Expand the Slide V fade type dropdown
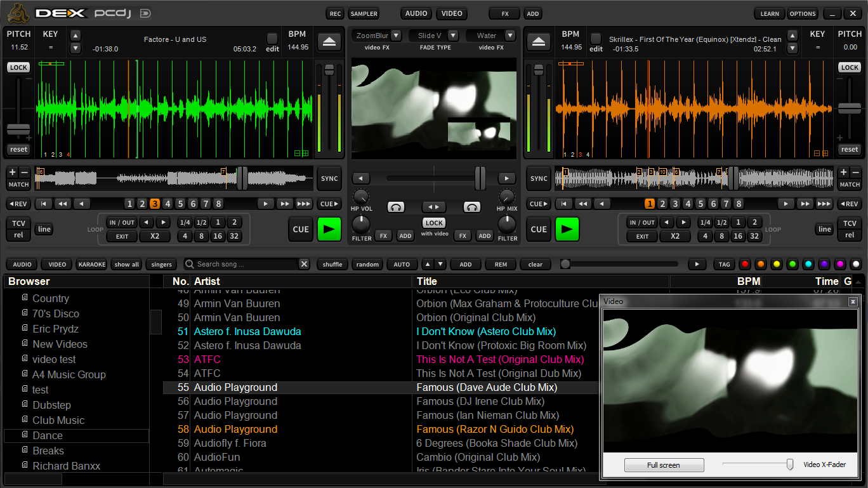 (x=453, y=36)
